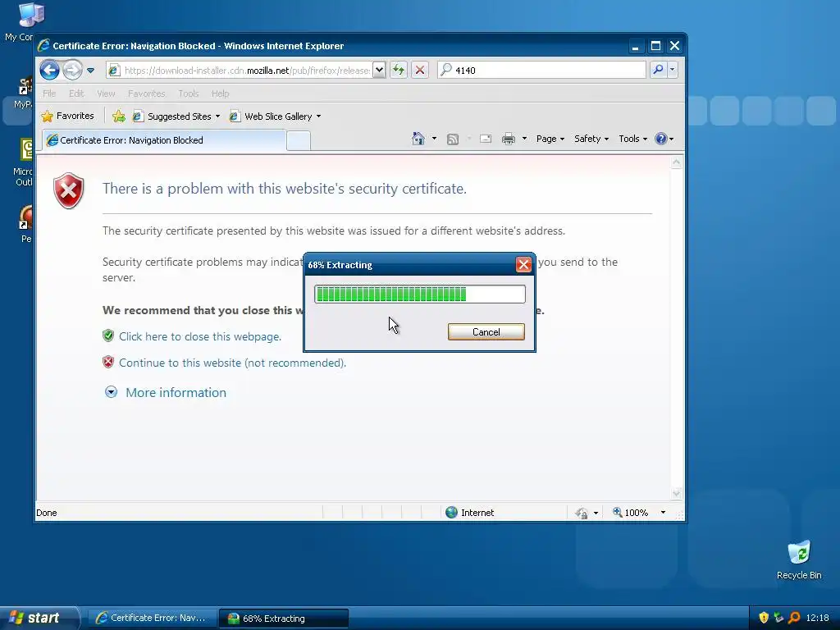The height and width of the screenshot is (630, 840).
Task: Click the orange magnifier tray icon
Action: point(794,618)
